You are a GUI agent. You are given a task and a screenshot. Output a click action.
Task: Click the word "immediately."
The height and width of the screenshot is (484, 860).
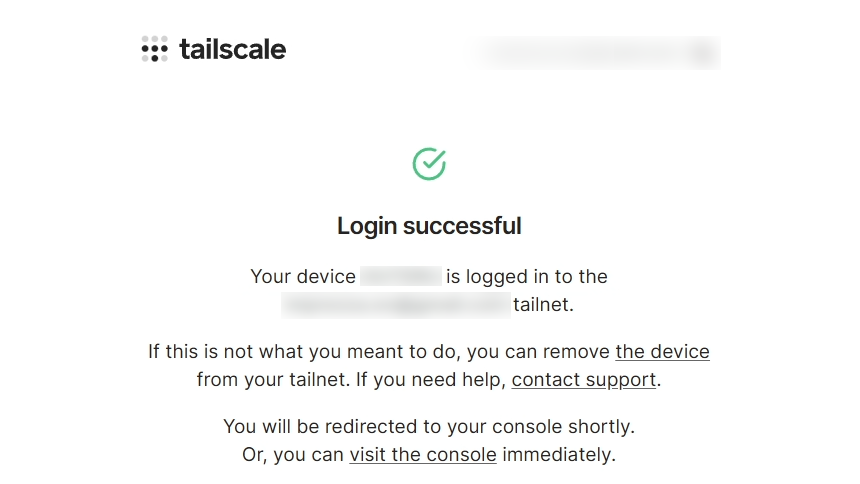(559, 455)
